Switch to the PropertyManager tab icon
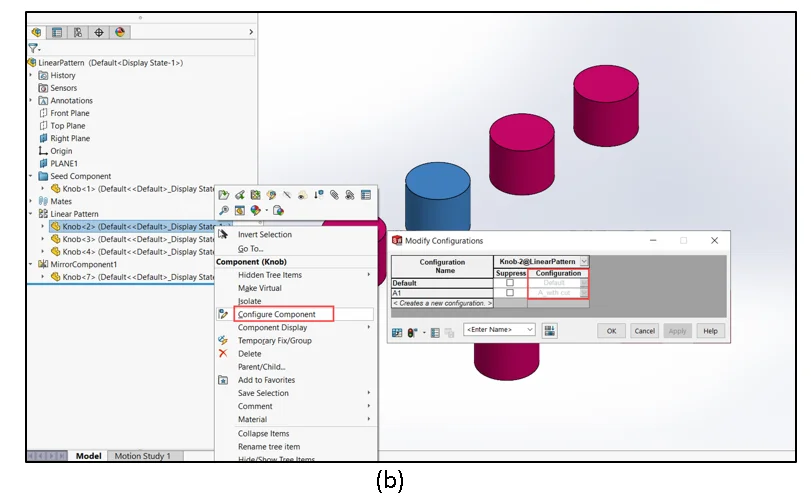Screen dimensions: 811x501 click(x=57, y=32)
